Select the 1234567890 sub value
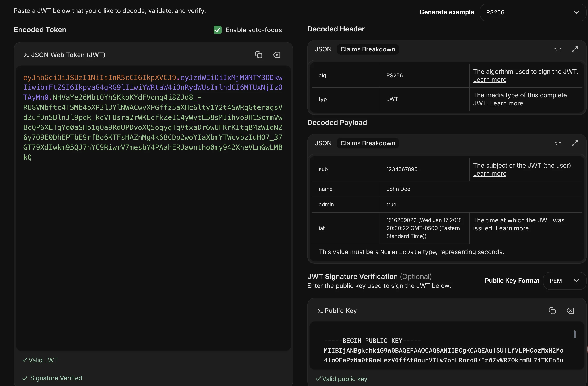 pos(402,169)
